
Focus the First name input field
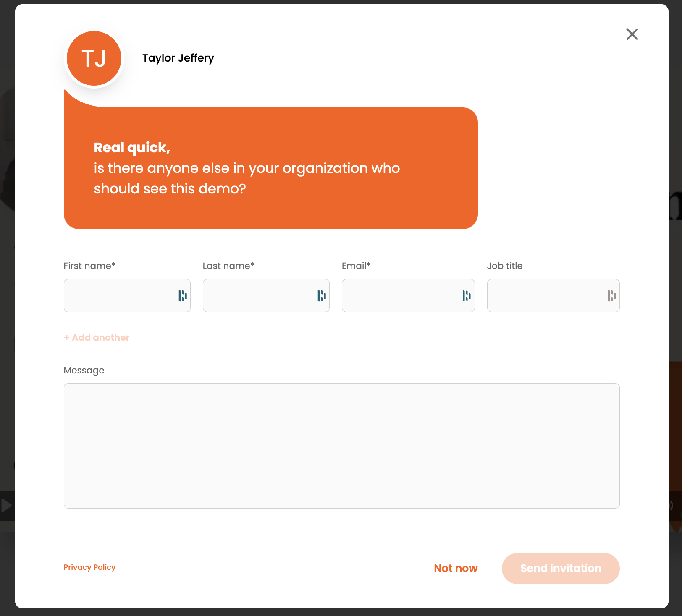(127, 295)
